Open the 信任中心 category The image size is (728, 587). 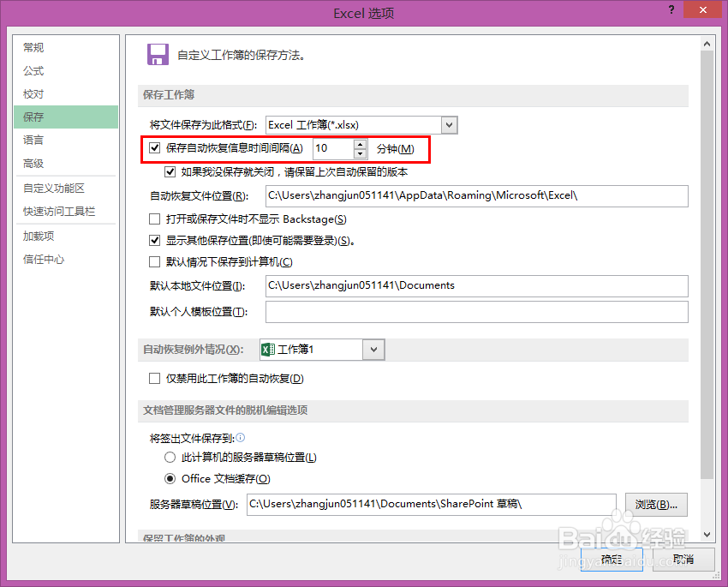point(66,259)
